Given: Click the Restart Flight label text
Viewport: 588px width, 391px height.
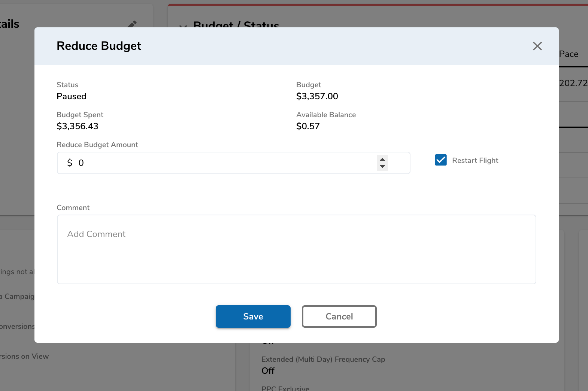Looking at the screenshot, I should (475, 160).
